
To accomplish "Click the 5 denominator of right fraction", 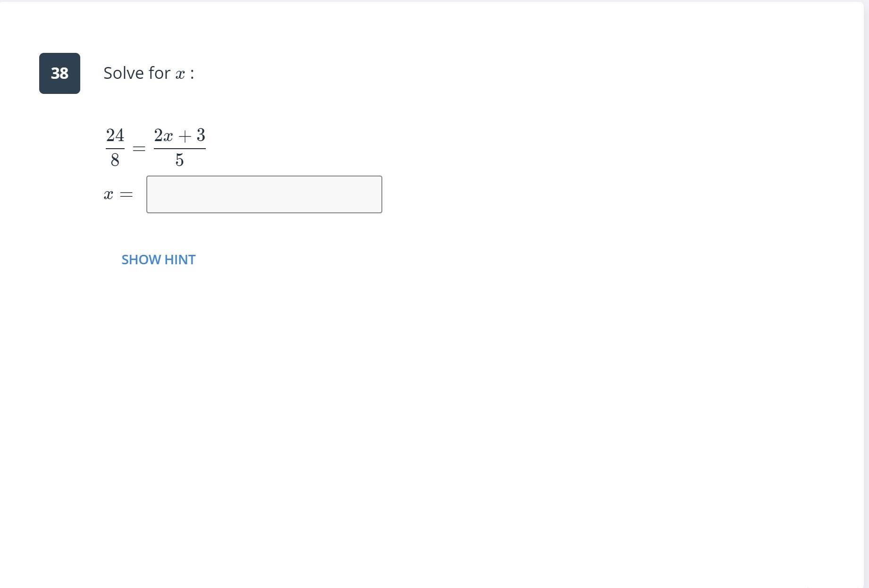I will click(179, 160).
